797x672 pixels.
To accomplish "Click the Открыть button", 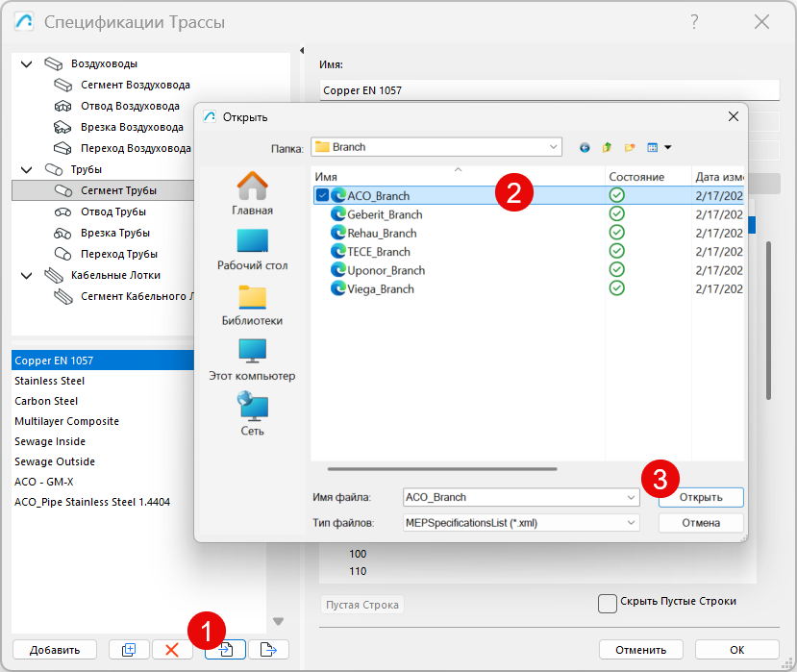I will tap(701, 497).
